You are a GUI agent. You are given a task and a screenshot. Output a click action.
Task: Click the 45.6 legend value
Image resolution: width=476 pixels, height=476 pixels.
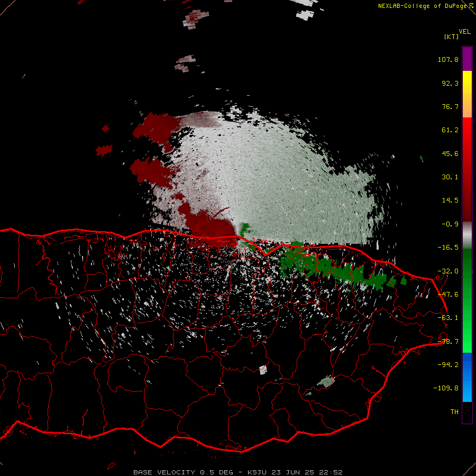click(x=450, y=153)
